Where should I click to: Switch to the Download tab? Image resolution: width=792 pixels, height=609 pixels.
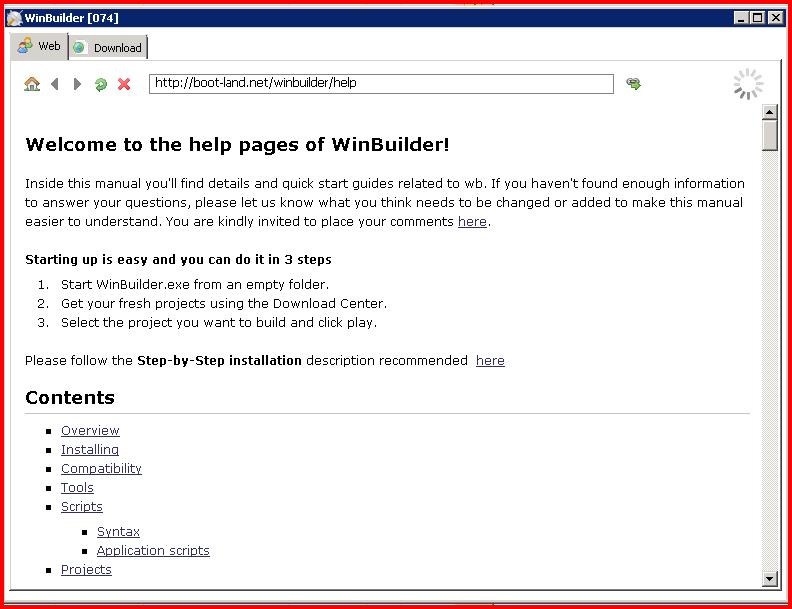coord(108,47)
